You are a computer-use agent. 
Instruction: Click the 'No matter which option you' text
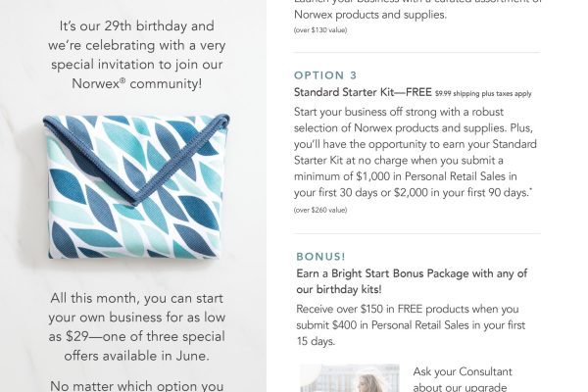(136, 386)
